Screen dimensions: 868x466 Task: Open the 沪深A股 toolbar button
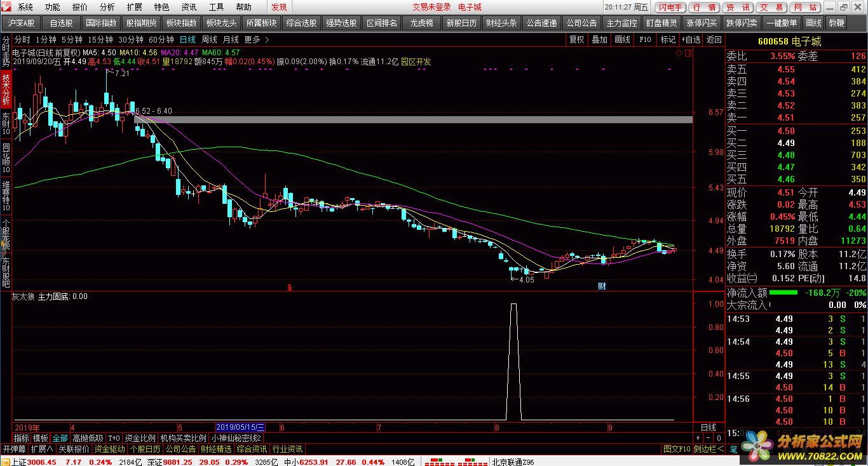point(22,23)
